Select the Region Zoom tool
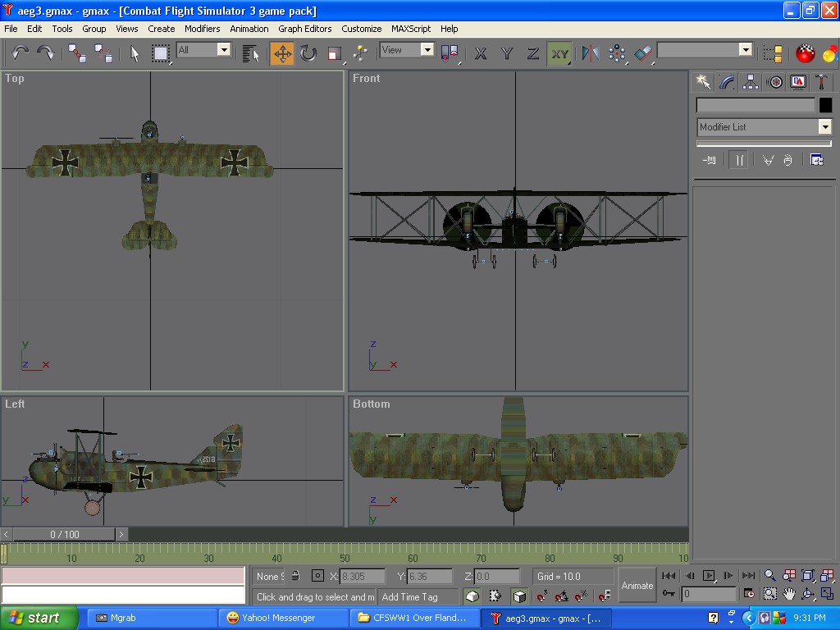 pyautogui.click(x=769, y=594)
